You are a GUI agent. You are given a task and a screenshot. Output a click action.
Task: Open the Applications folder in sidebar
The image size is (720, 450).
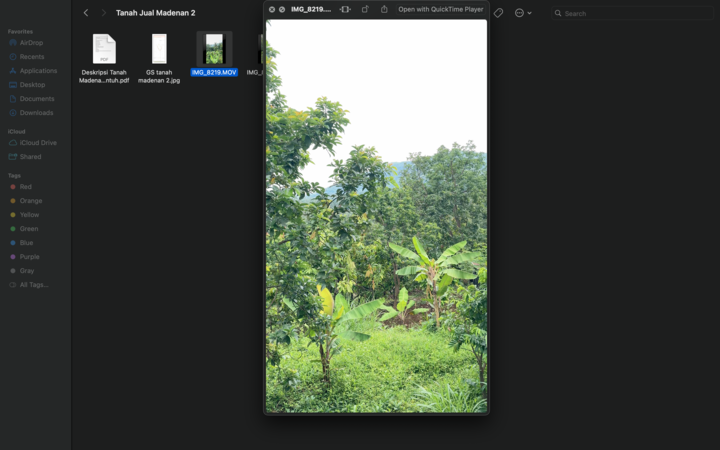tap(38, 71)
